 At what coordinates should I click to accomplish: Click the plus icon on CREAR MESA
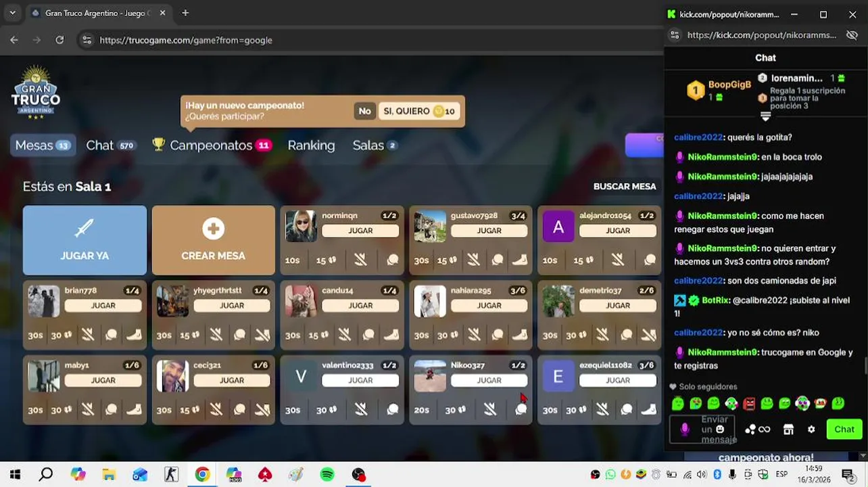click(x=213, y=229)
